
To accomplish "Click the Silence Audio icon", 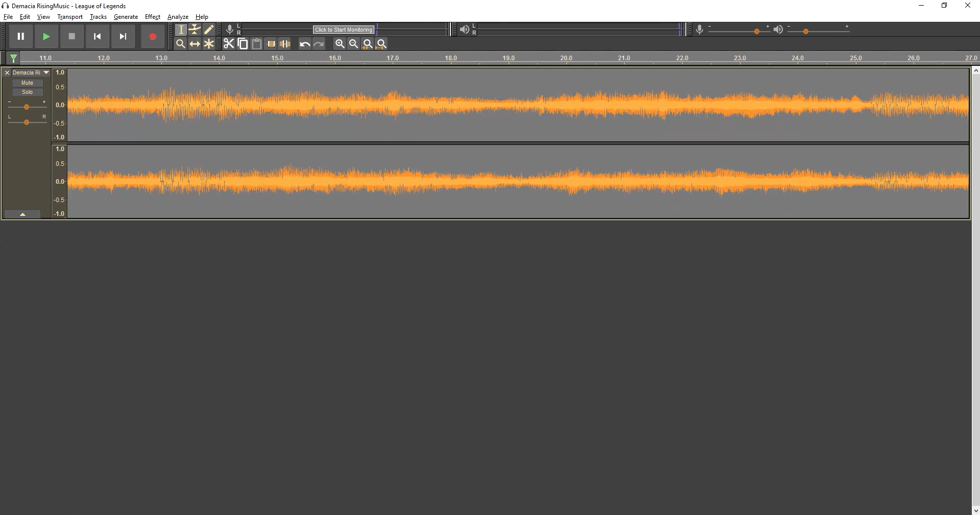I will pos(285,44).
